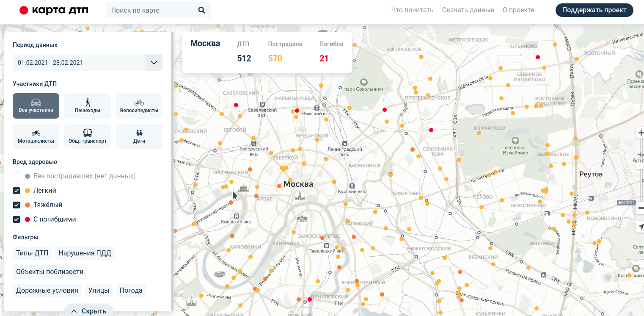Click the лесопарк Измайлово tree icon

tap(515, 140)
